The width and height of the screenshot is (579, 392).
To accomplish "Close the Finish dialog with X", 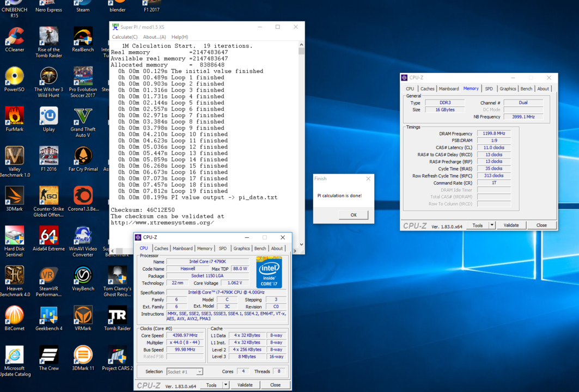I will coord(368,179).
